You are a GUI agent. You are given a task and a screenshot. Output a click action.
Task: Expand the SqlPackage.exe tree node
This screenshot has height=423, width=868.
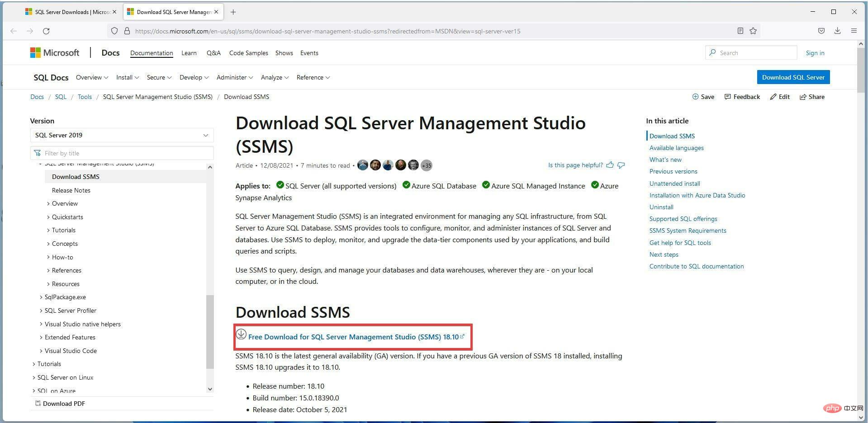tap(41, 297)
